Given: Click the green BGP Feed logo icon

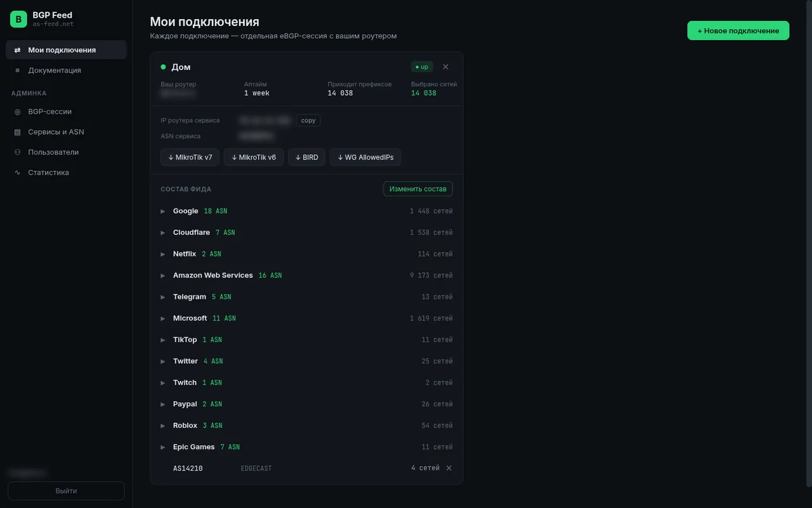Looking at the screenshot, I should pyautogui.click(x=18, y=19).
